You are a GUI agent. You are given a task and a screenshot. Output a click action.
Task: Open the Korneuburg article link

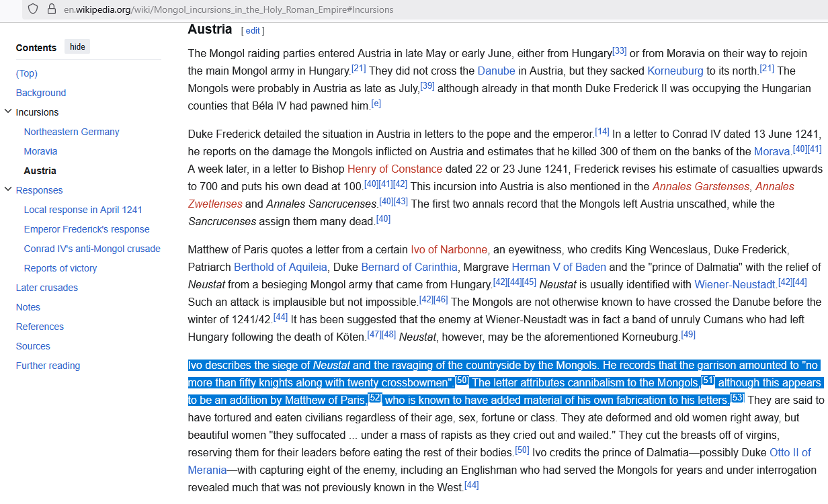(675, 71)
